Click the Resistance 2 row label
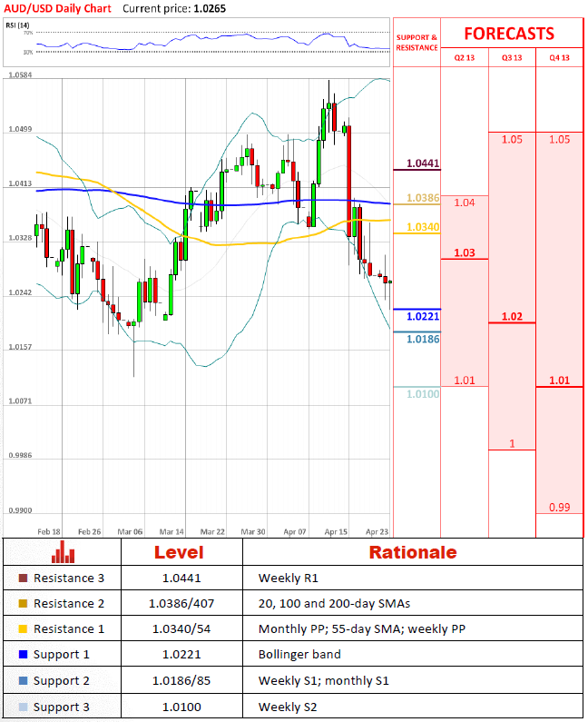 pyautogui.click(x=69, y=604)
